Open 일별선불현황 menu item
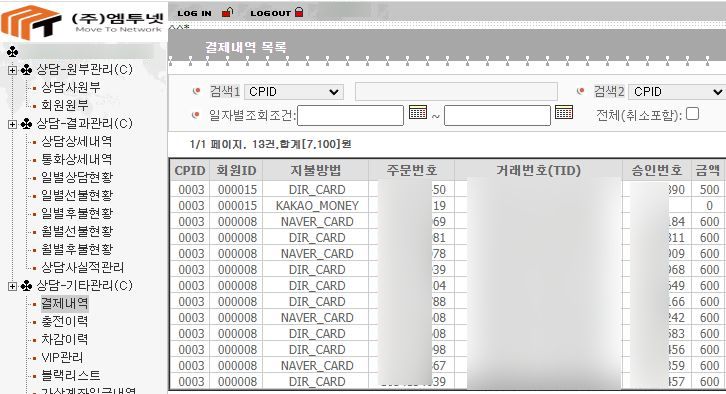The image size is (726, 394). click(x=77, y=195)
